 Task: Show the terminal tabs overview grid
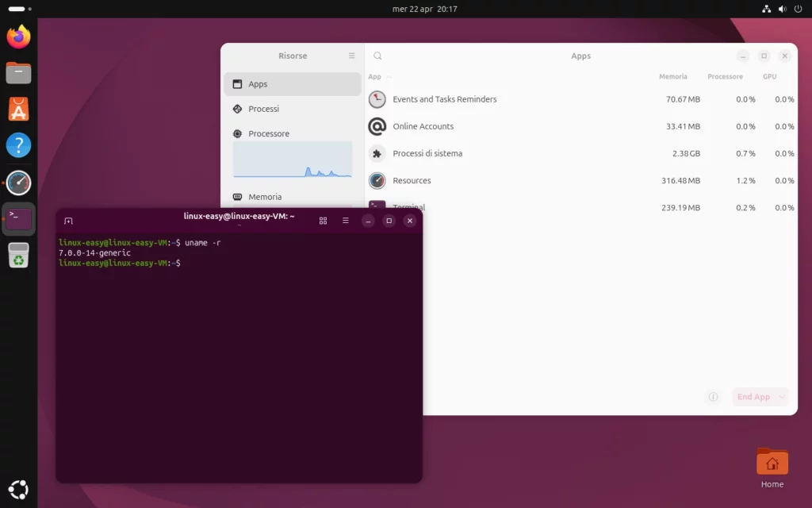click(323, 221)
